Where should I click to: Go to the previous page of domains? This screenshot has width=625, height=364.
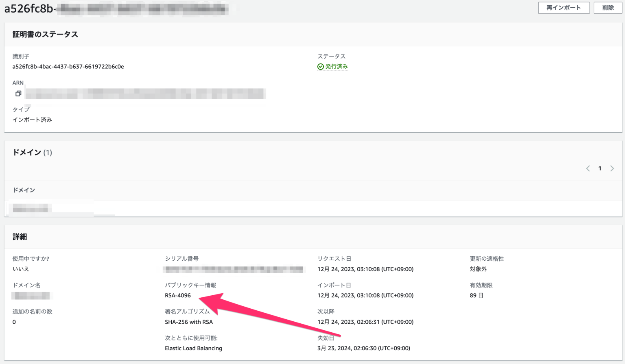tap(588, 168)
